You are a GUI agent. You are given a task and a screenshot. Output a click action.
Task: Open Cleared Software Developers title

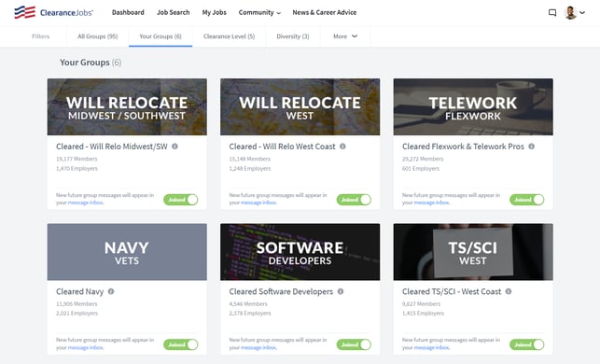[281, 291]
